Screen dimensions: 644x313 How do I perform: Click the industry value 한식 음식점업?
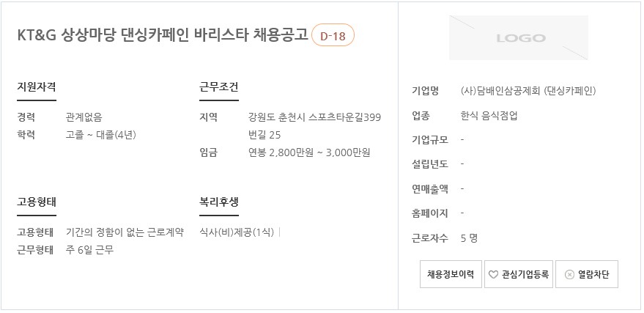click(489, 115)
